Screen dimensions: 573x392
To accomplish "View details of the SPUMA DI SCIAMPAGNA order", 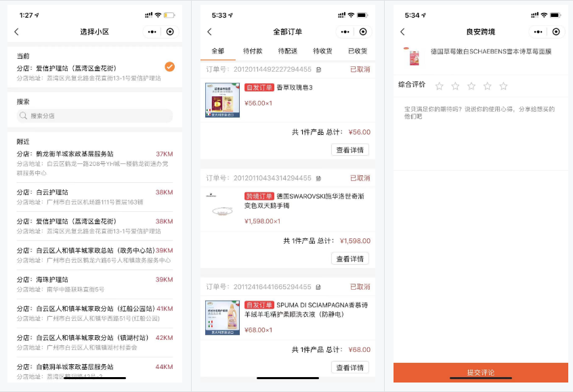I will [350, 368].
